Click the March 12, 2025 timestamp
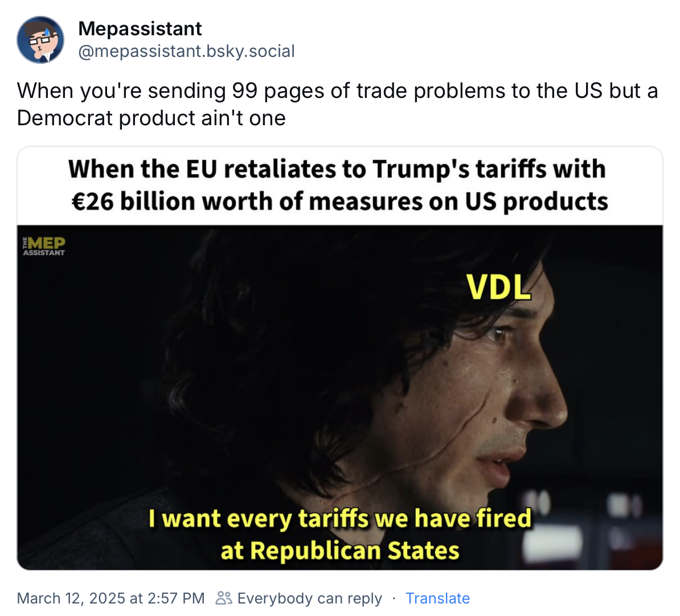This screenshot has height=616, width=680. coord(110,598)
